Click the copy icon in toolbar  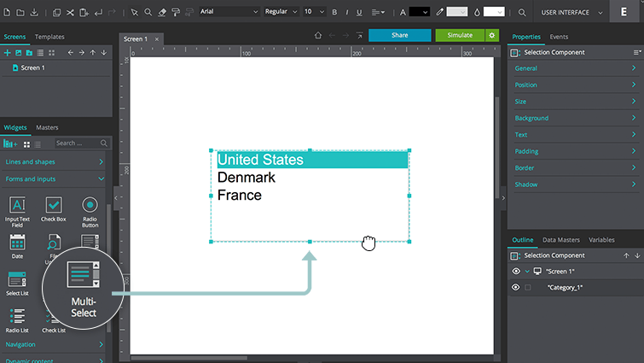point(56,12)
